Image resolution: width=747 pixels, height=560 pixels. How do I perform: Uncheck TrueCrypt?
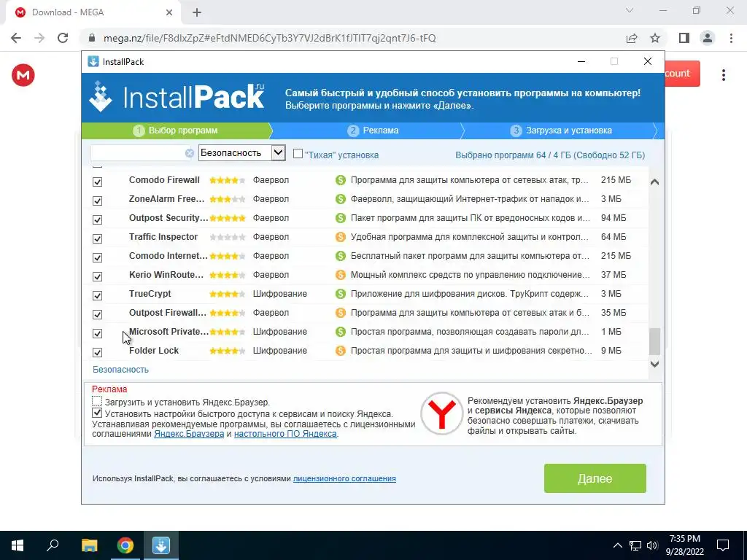coord(97,296)
